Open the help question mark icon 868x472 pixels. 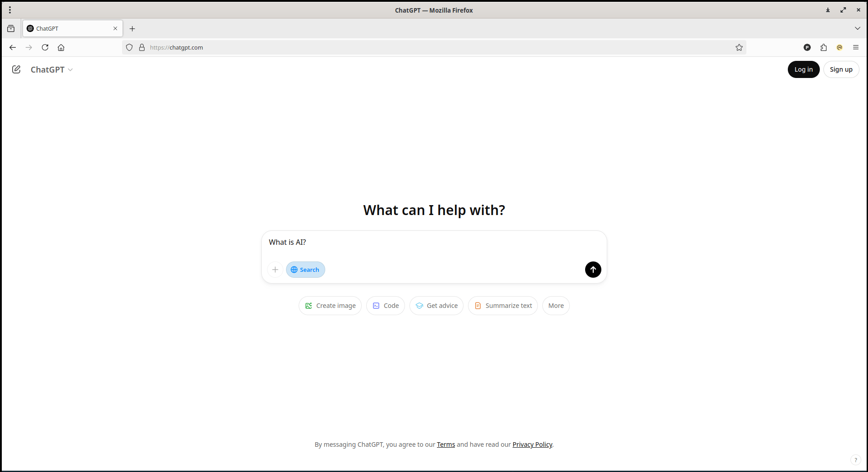click(x=855, y=459)
